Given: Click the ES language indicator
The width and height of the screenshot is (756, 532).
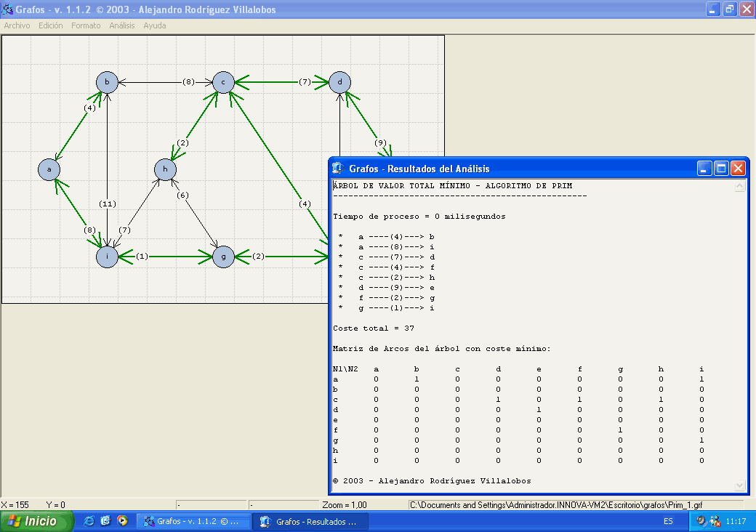Looking at the screenshot, I should point(668,521).
